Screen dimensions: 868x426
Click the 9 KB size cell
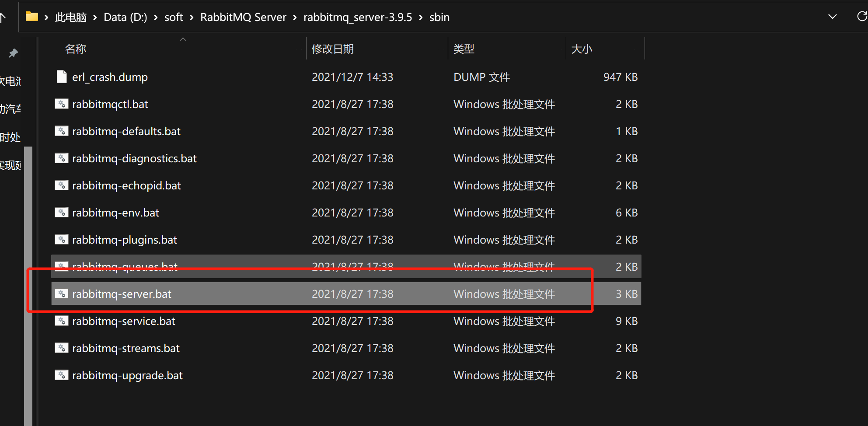(x=627, y=321)
